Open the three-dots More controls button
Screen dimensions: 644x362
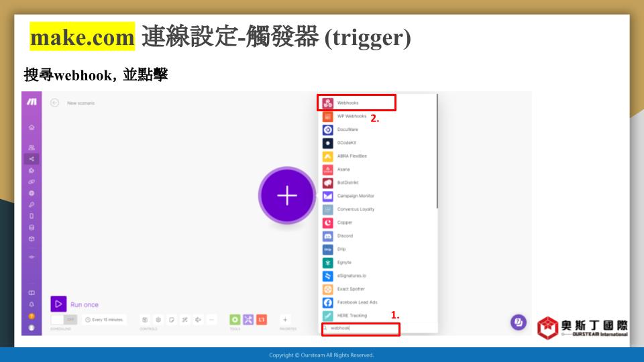[211, 319]
